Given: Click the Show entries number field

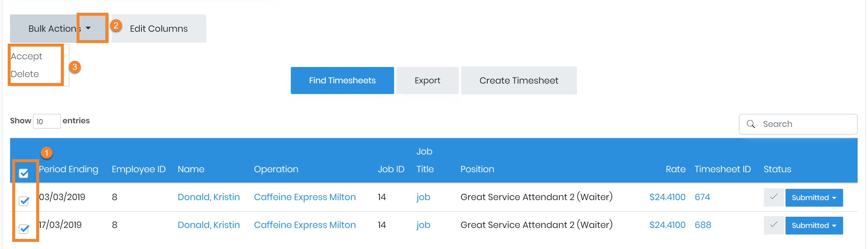Looking at the screenshot, I should click(47, 121).
